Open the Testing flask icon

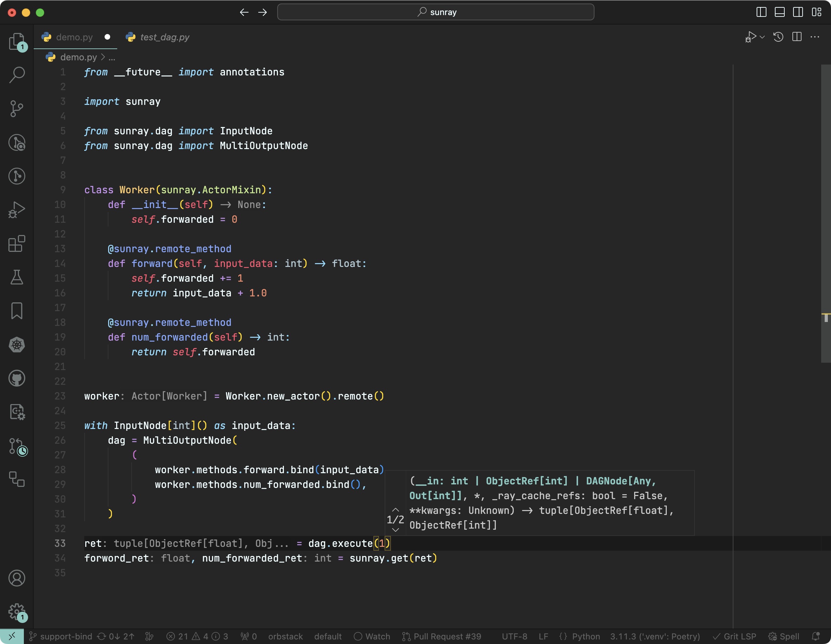pyautogui.click(x=17, y=277)
